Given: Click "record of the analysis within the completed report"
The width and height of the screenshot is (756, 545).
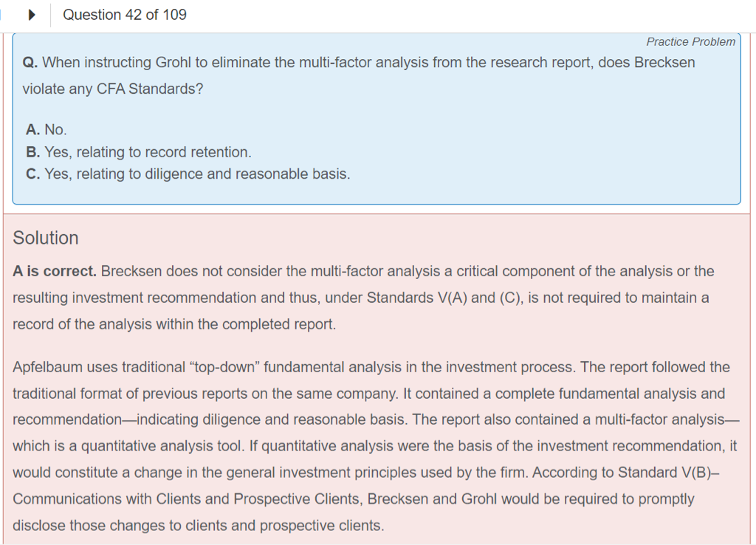Looking at the screenshot, I should pos(173,324).
